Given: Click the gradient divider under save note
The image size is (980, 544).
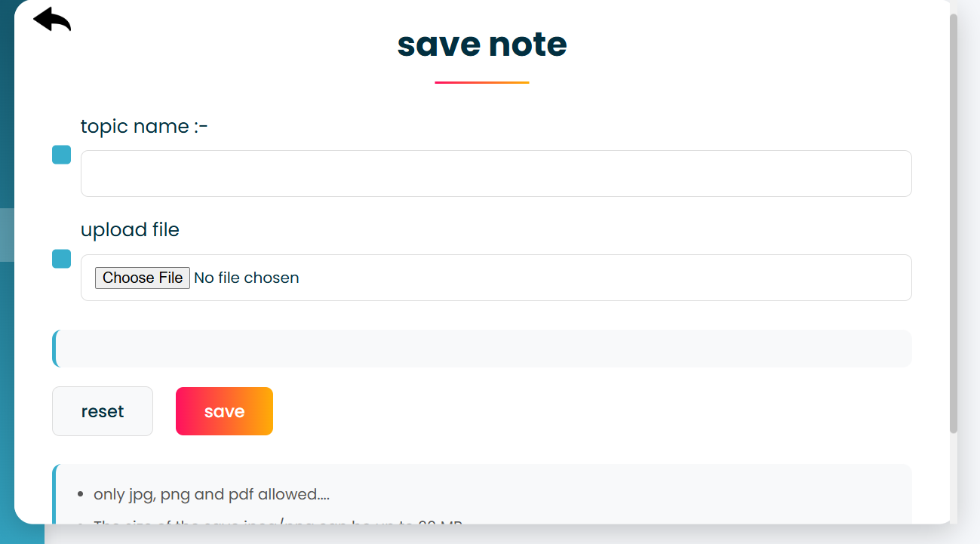Looking at the screenshot, I should pos(481,81).
